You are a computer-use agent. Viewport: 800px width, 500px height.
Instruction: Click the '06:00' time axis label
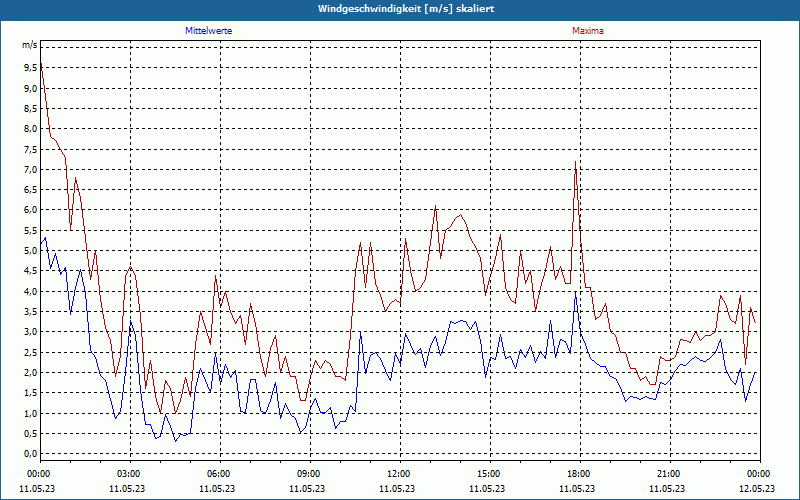click(217, 474)
